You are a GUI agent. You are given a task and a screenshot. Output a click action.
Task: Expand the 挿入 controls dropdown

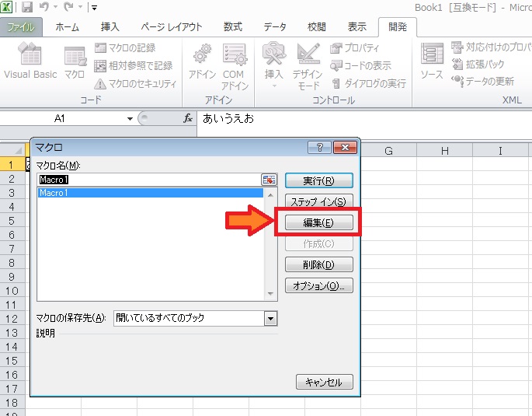274,84
